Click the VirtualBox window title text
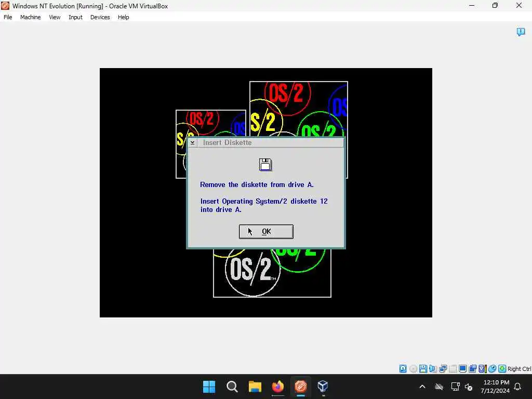Image resolution: width=532 pixels, height=399 pixels. [90, 6]
